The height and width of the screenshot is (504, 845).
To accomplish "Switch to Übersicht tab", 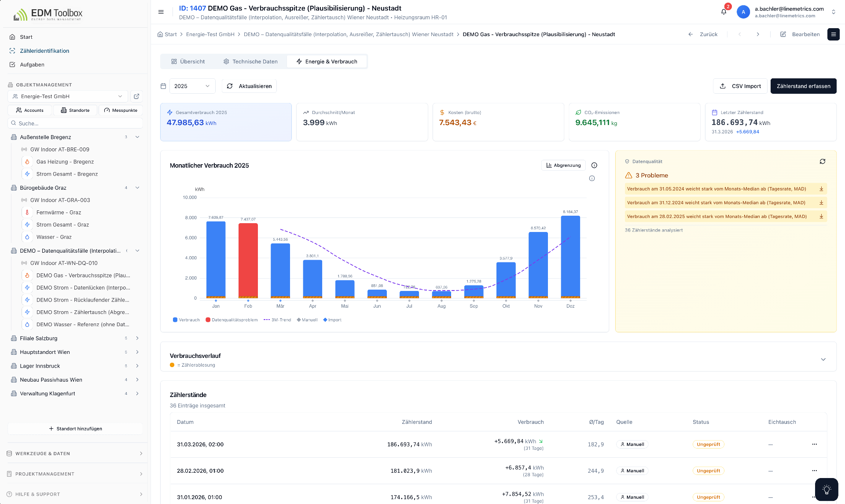I will tap(188, 62).
